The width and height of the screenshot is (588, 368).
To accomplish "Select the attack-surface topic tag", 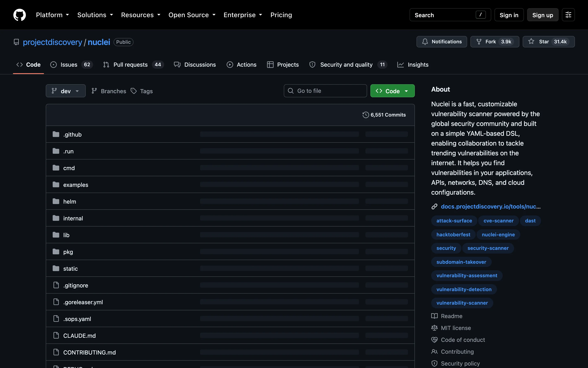I will [454, 221].
